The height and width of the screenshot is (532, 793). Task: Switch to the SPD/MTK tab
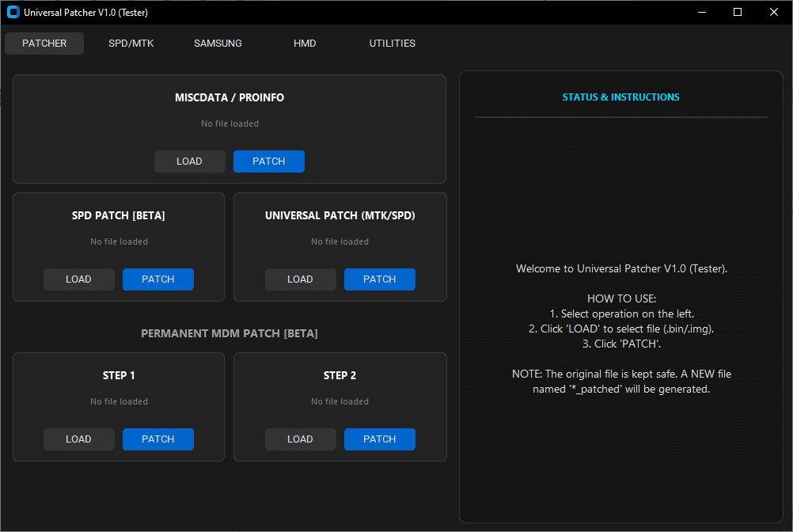click(x=131, y=44)
